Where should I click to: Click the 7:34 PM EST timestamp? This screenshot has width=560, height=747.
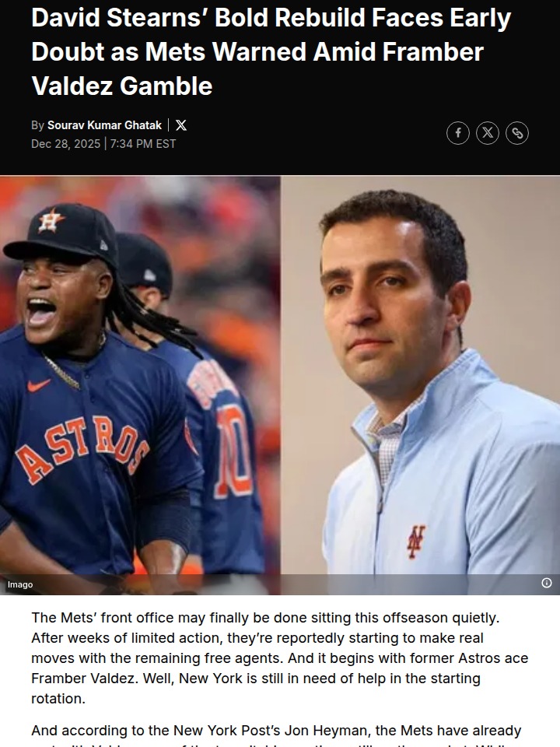click(143, 144)
